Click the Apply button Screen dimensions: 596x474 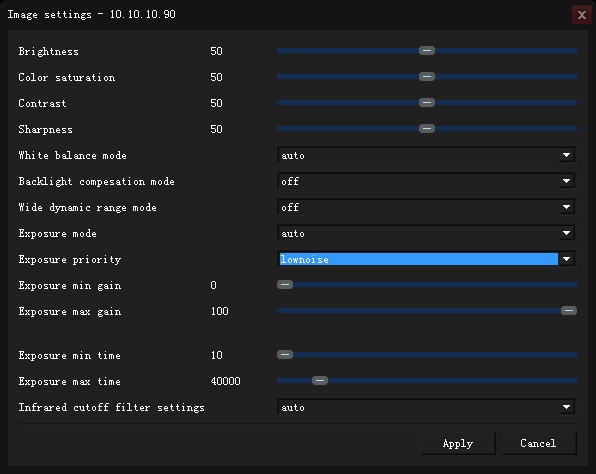458,443
